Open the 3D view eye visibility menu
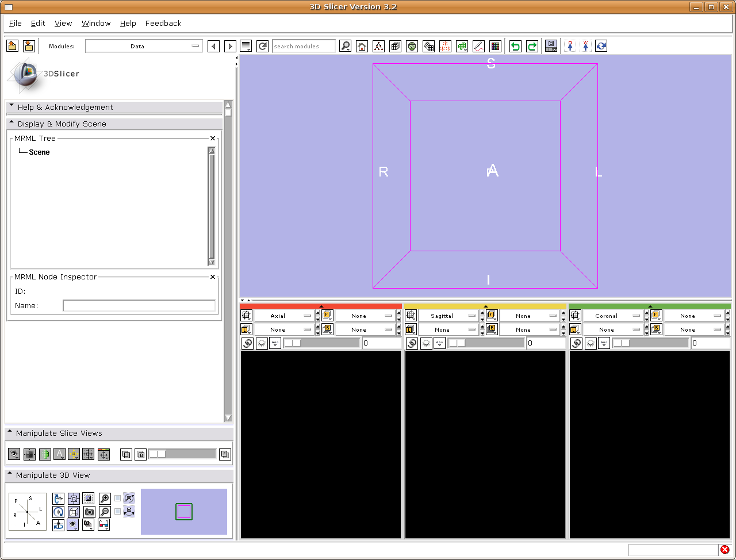The width and height of the screenshot is (736, 560). [x=73, y=524]
